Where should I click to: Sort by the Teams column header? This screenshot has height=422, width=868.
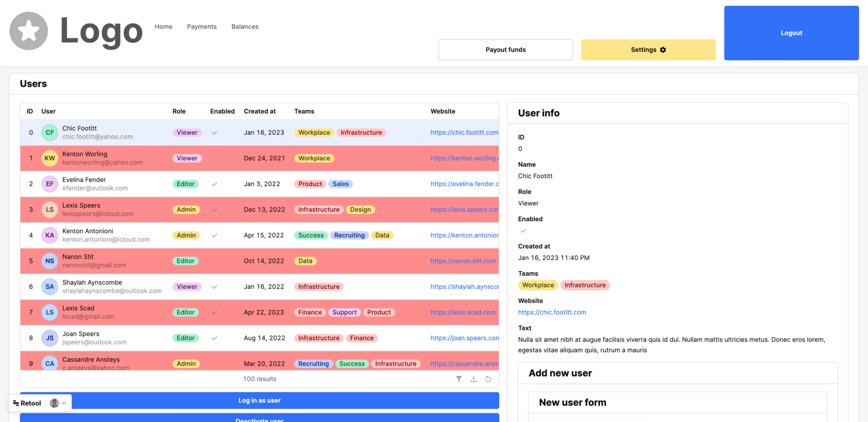(x=304, y=111)
